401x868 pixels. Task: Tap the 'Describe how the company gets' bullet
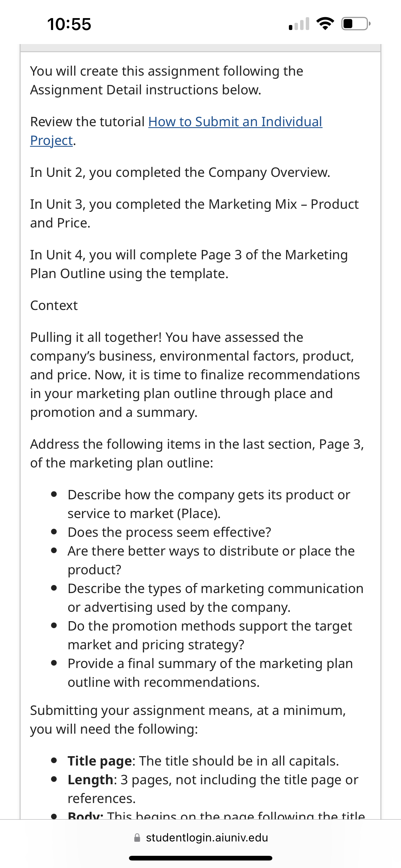(209, 504)
